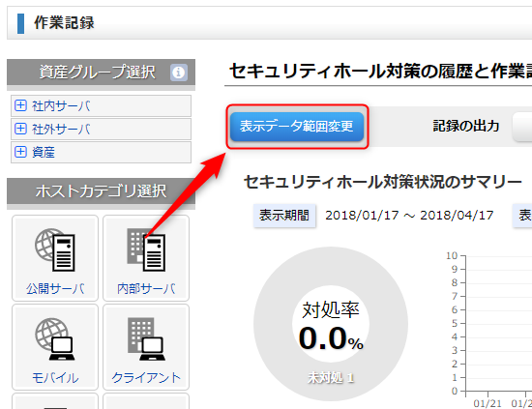
Task: Click the 0.0% value in donut chart
Action: [x=331, y=338]
